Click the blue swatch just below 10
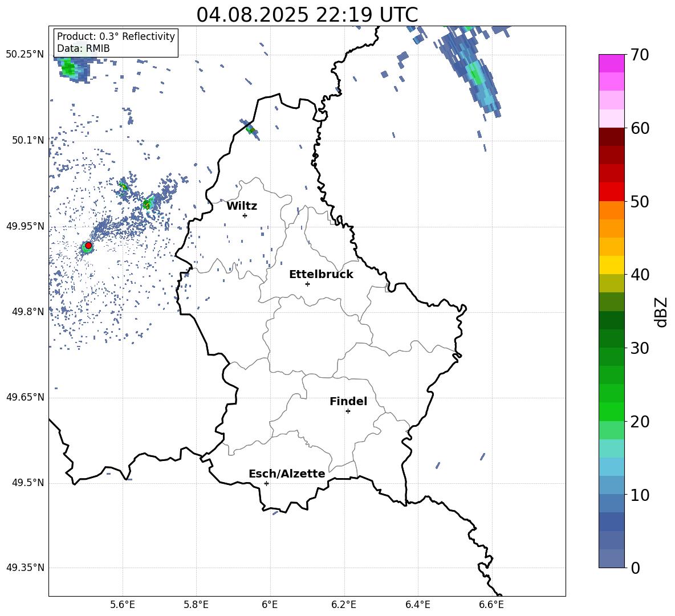This screenshot has height=616, width=675. pyautogui.click(x=611, y=503)
